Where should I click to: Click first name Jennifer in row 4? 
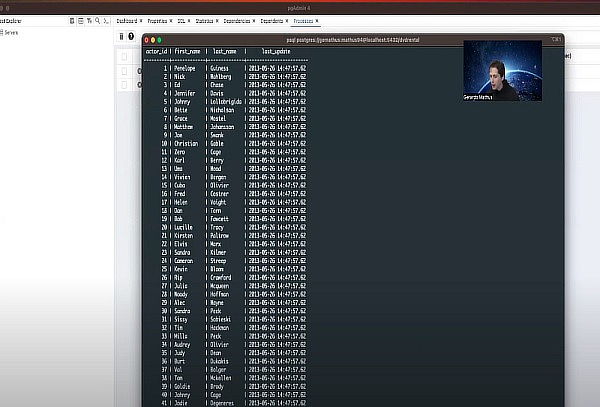(185, 93)
